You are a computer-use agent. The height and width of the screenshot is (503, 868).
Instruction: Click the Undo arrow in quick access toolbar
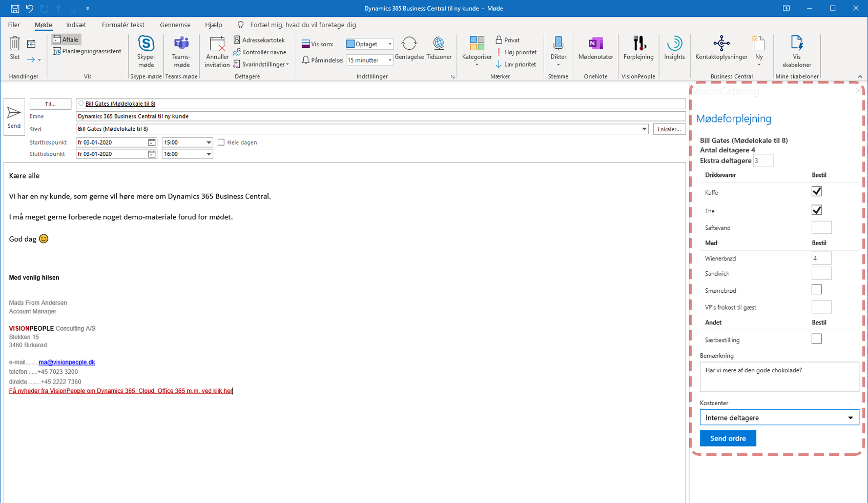[30, 8]
